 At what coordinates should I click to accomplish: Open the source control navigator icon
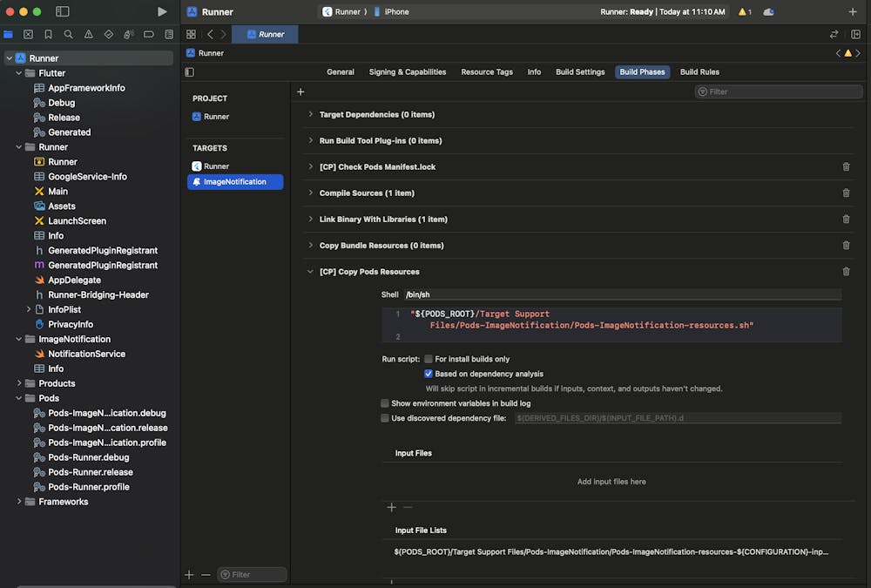28,34
